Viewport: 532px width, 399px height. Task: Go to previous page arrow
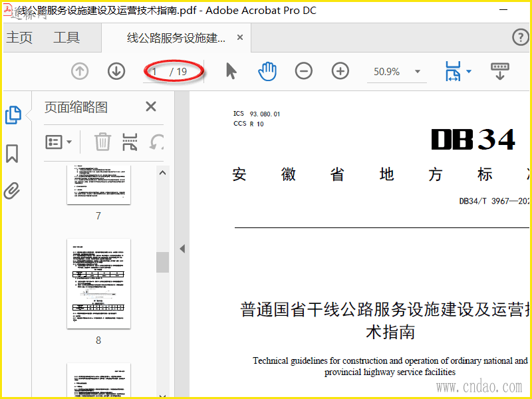(80, 72)
